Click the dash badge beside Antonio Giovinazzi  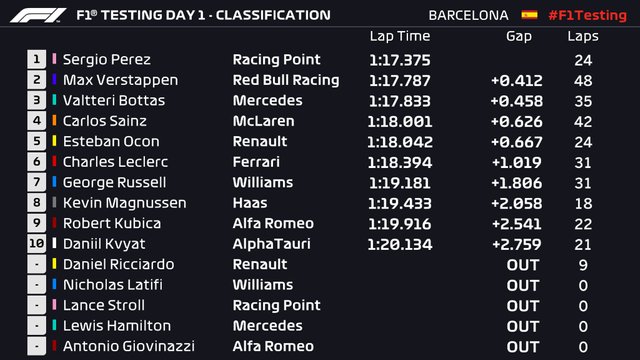point(36,346)
